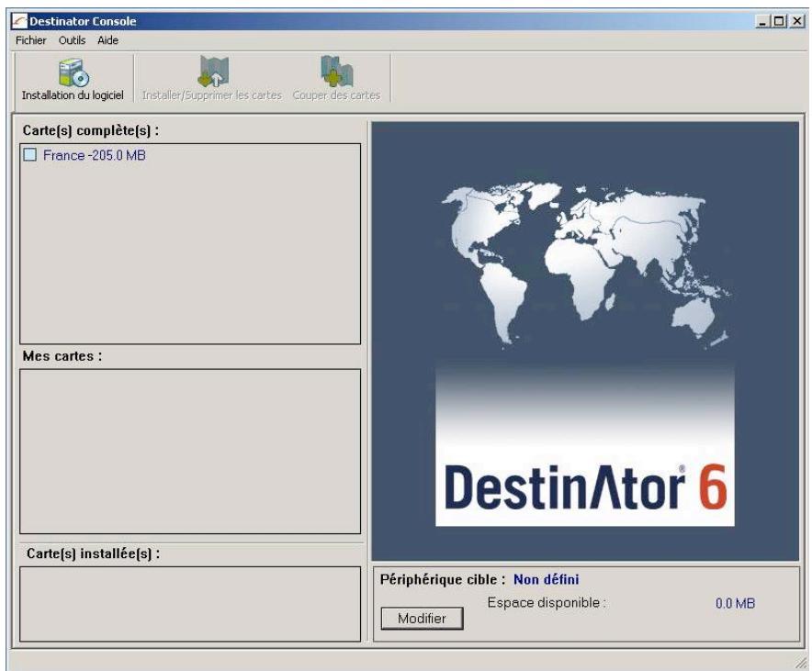
Task: Click the Destinator Console title bar icon
Action: [19, 21]
